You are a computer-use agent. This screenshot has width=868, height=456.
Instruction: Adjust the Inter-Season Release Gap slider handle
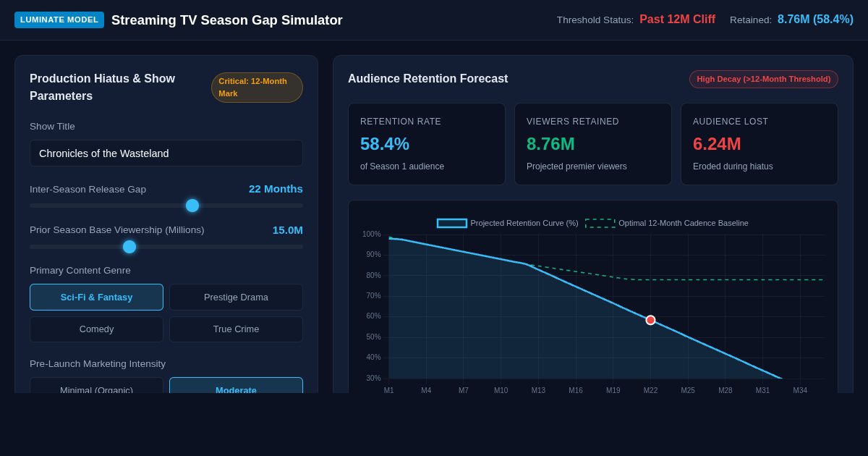tap(192, 206)
